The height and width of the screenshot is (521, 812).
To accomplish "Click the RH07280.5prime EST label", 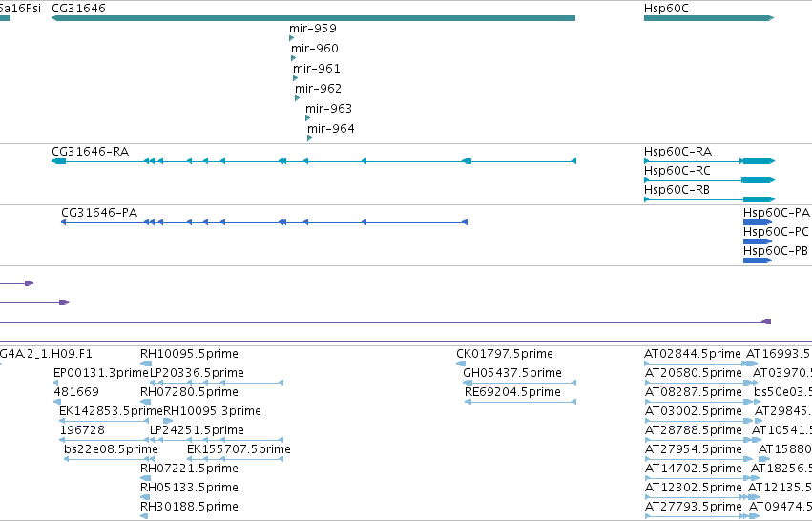I will pyautogui.click(x=190, y=392).
